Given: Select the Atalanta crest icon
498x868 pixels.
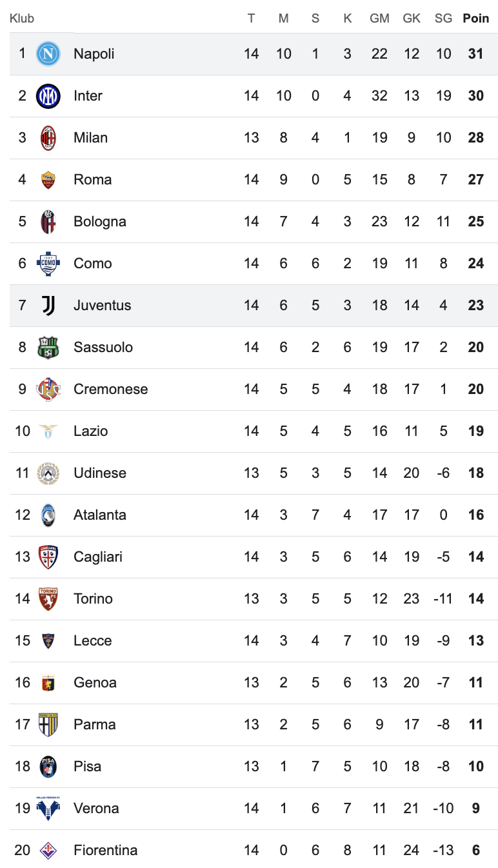Looking at the screenshot, I should tap(48, 515).
